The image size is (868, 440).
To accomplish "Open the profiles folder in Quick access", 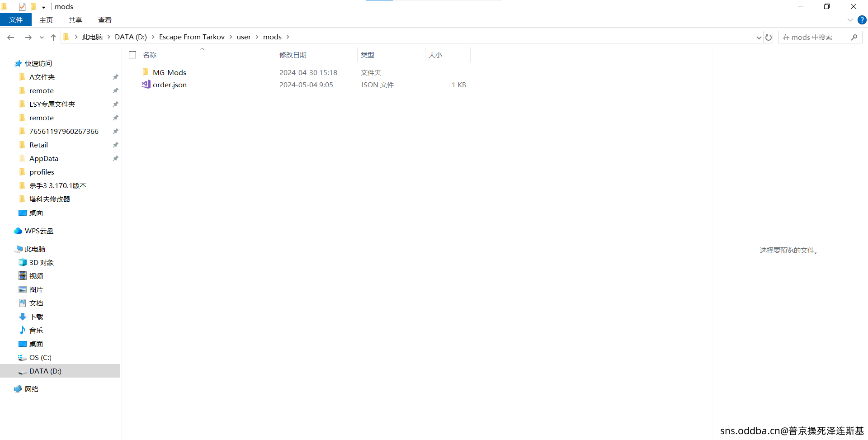I will [x=42, y=172].
